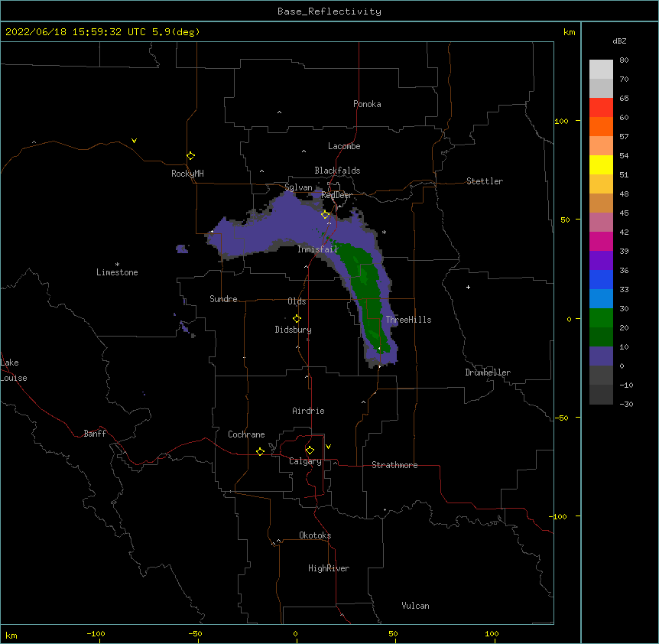This screenshot has width=659, height=644.
Task: Click the light gray 80-70 dBZ swatch
Action: tap(601, 70)
